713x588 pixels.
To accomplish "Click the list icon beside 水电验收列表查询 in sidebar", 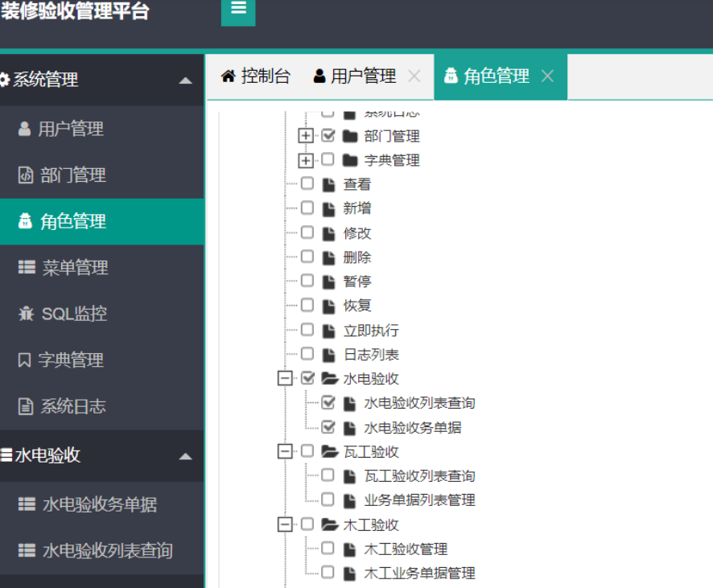I will [27, 551].
